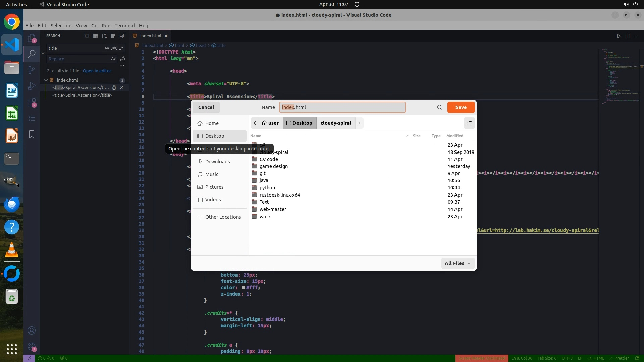644x362 pixels.
Task: Collapse index.html search results tree
Action: tap(46, 80)
